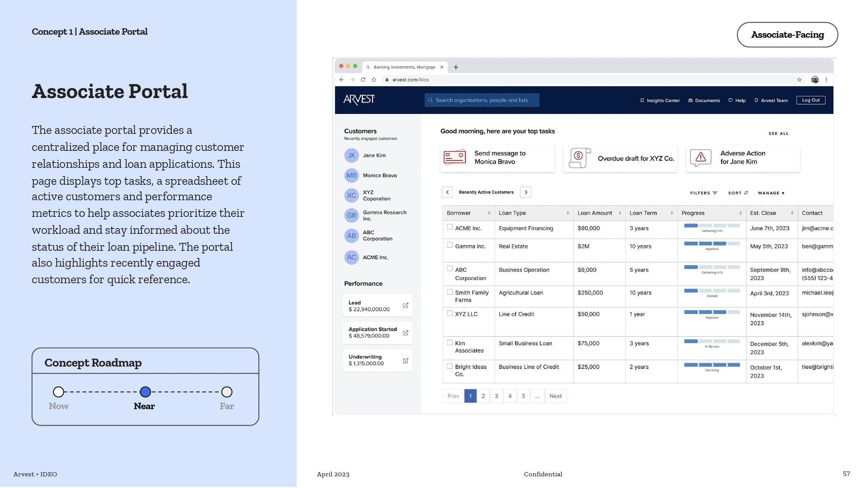Click Send message envelope icon
The height and width of the screenshot is (488, 868).
454,157
